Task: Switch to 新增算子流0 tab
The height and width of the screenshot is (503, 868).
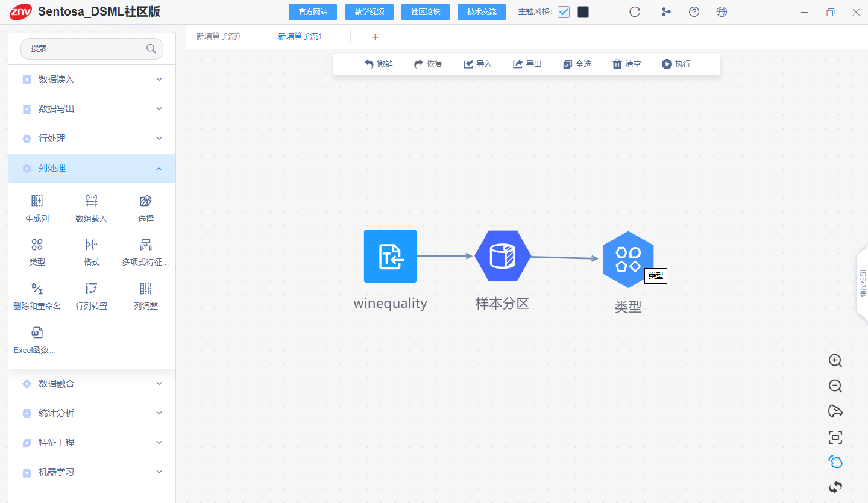Action: 218,36
